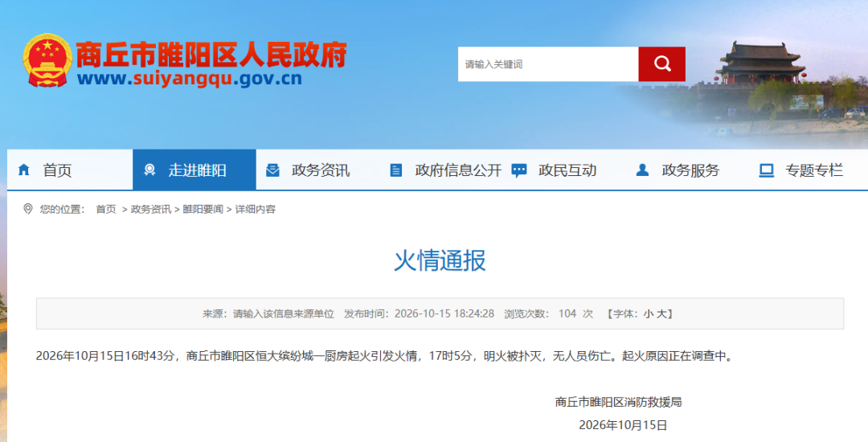Go to 政务资讯 breadcrumb link
868x442 pixels.
tap(150, 209)
